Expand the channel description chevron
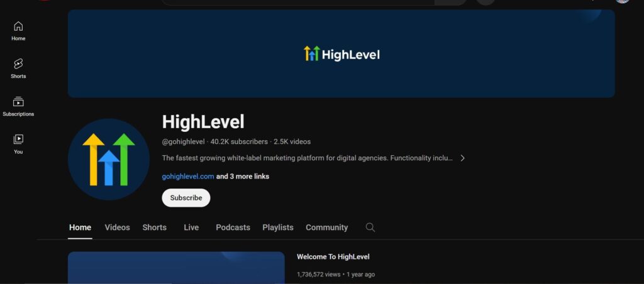Viewport: 644px width, 284px height. 462,158
